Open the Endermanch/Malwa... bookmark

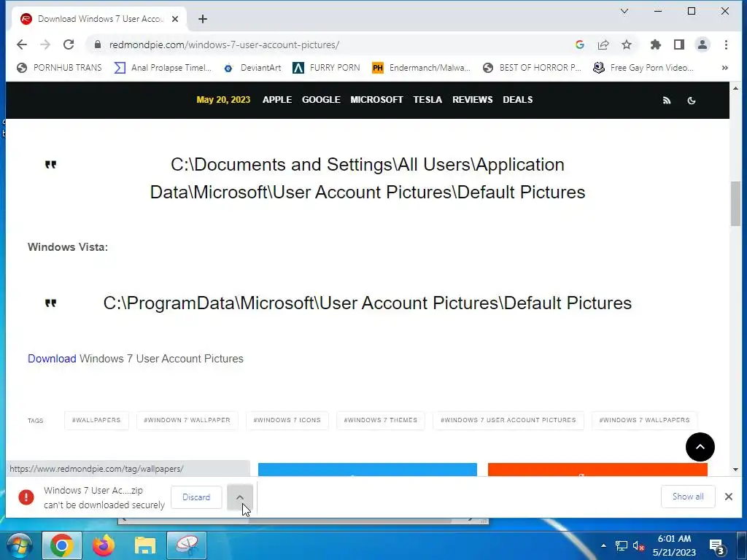click(x=422, y=68)
